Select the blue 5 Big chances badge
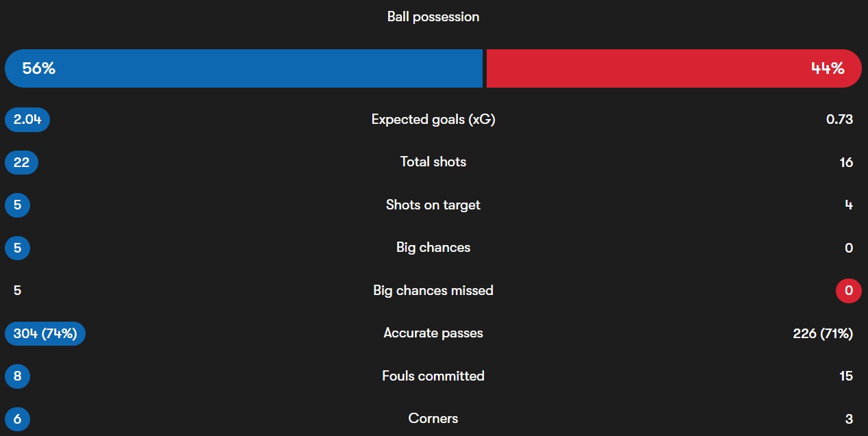Image resolution: width=868 pixels, height=436 pixels. point(17,248)
